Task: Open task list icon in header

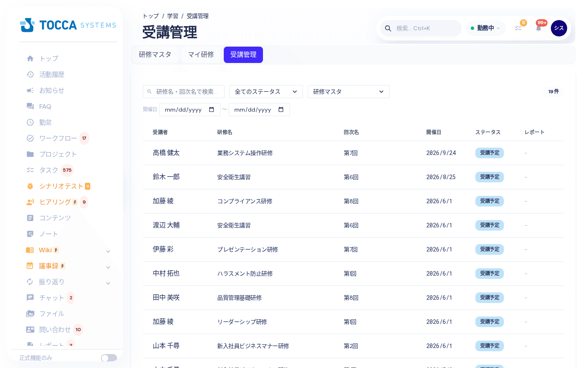Action: coord(518,28)
